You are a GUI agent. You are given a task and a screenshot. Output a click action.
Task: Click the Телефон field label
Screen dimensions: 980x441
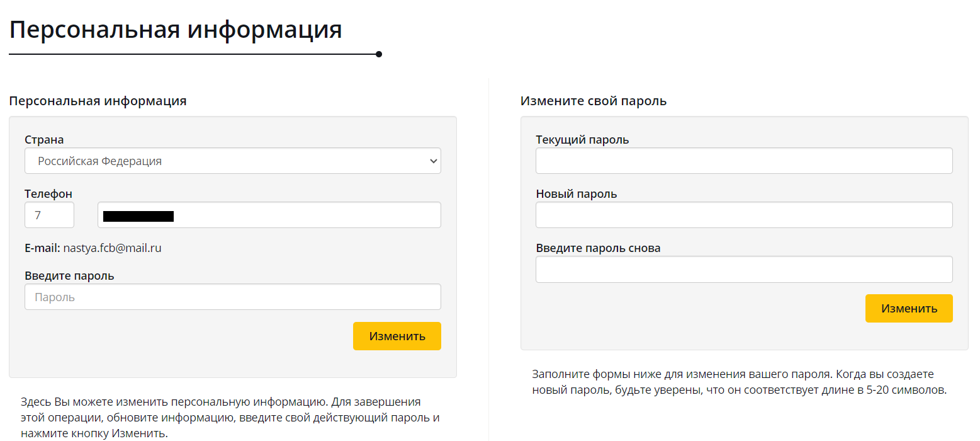point(48,194)
